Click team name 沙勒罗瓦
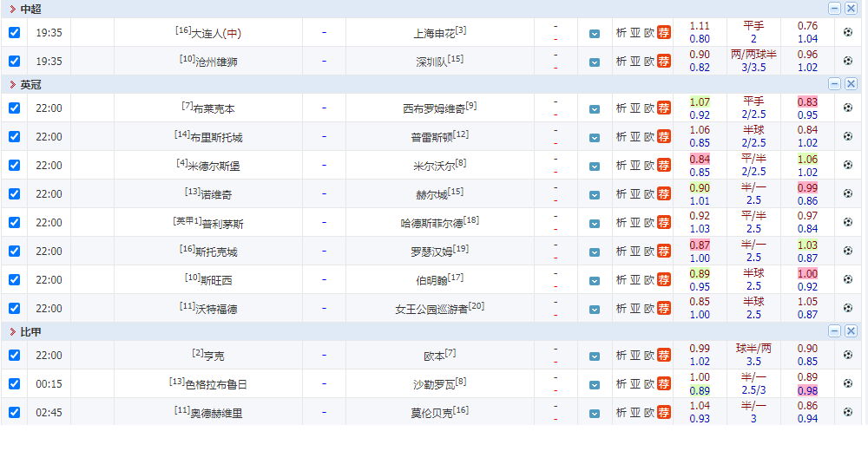This screenshot has width=868, height=451. click(x=434, y=384)
